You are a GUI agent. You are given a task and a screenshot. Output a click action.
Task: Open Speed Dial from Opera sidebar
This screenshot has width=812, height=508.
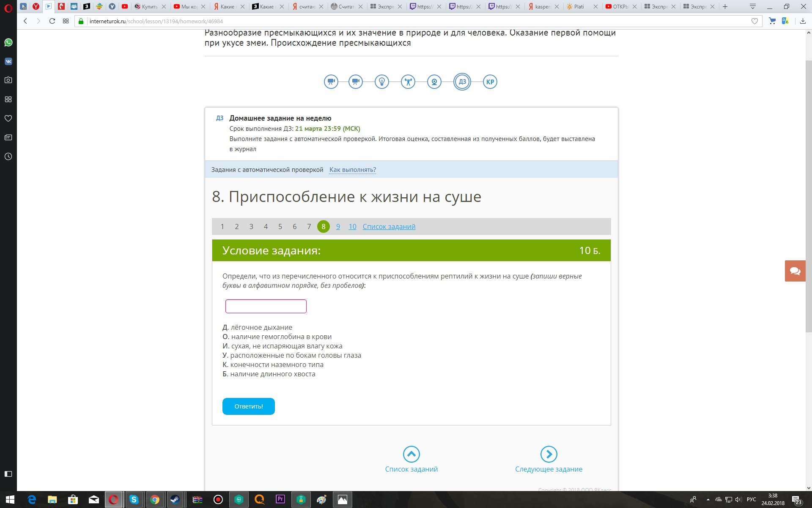8,99
